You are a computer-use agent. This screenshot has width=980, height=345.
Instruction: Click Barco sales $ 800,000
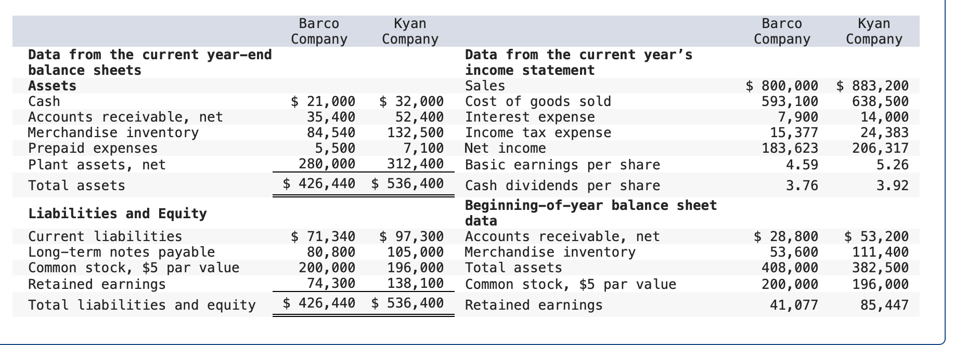coord(781,86)
